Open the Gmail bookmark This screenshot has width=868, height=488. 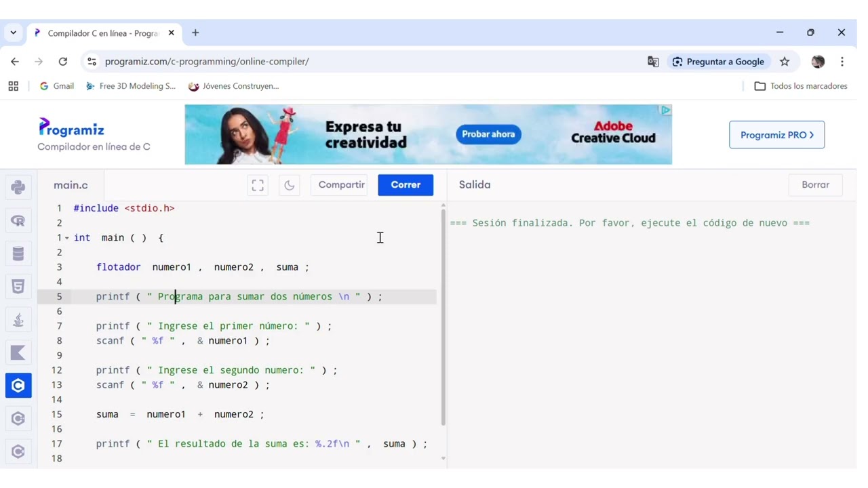[x=57, y=86]
